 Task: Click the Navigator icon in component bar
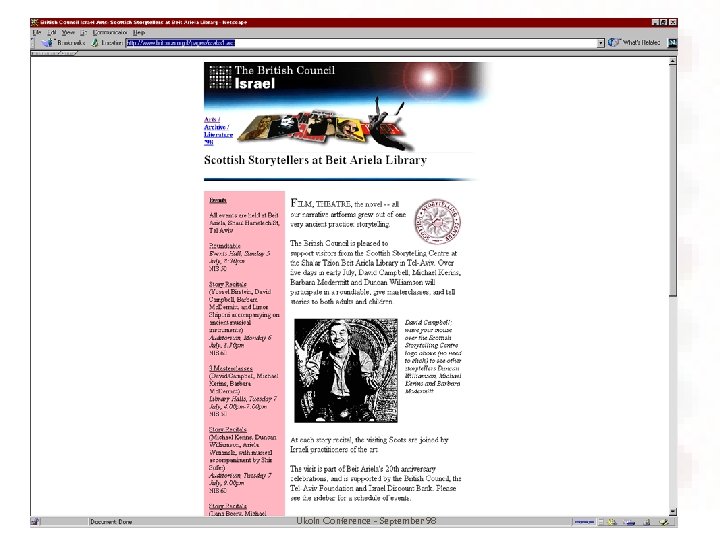(612, 522)
